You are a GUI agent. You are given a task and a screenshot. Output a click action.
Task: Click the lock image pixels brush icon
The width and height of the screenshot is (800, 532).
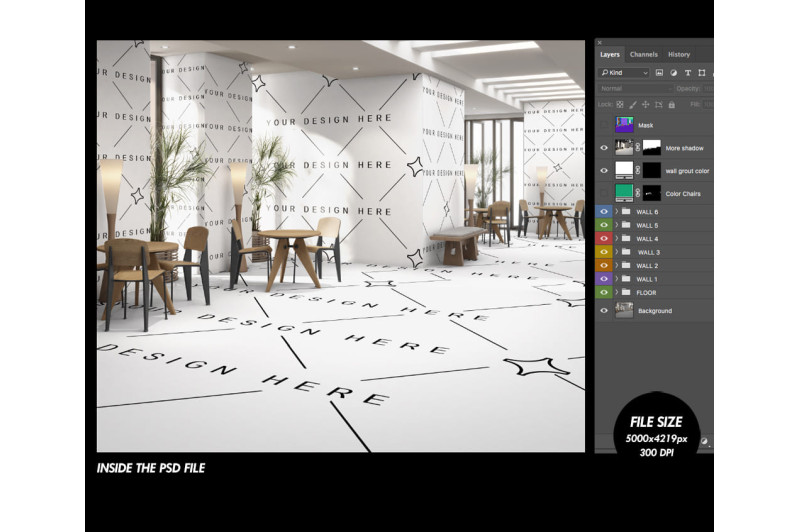(633, 104)
